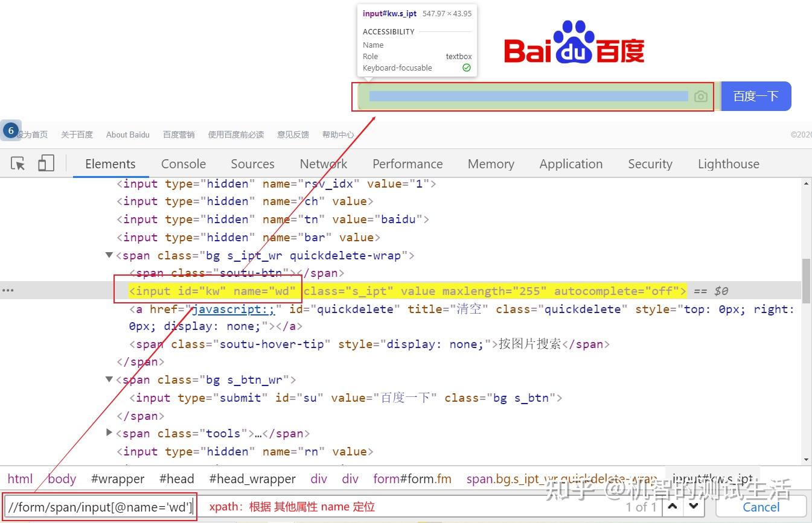Click the previous match up arrow
The height and width of the screenshot is (523, 812).
click(x=672, y=507)
